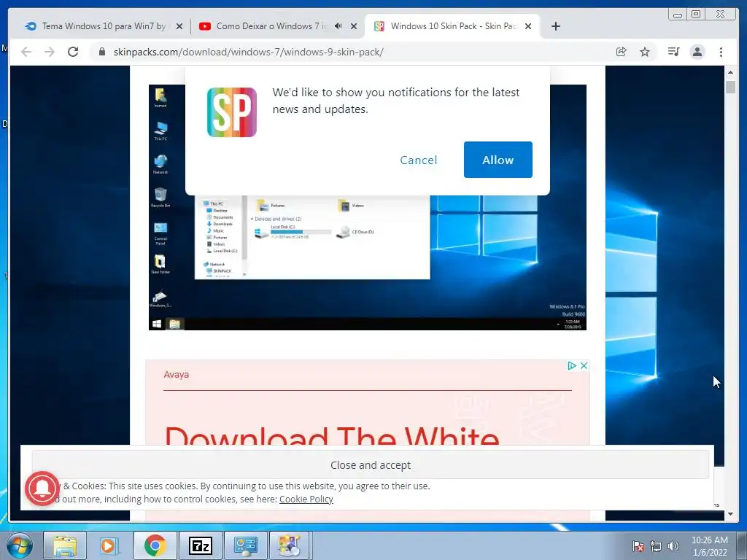Screen dimensions: 747x560
Task: Click the SP logo in notification prompt
Action: pos(232,112)
